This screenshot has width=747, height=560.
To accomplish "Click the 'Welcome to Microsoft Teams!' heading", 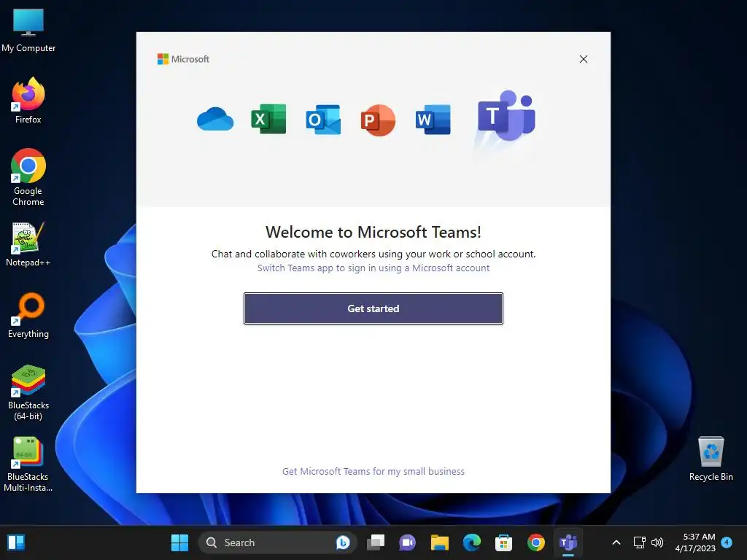I will pyautogui.click(x=373, y=232).
